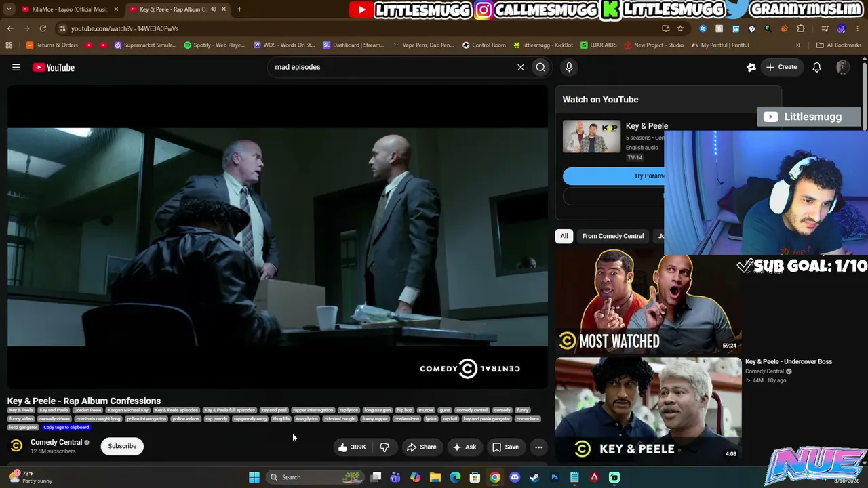Dislike the Key & Peele video
This screenshot has height=488, width=868.
click(384, 447)
